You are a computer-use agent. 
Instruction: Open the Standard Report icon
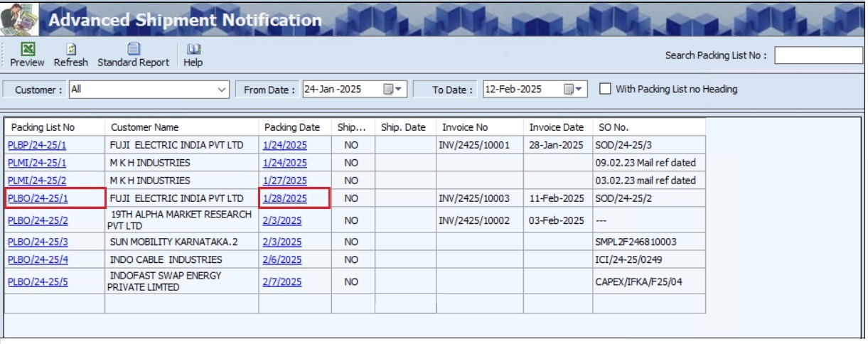pyautogui.click(x=133, y=49)
